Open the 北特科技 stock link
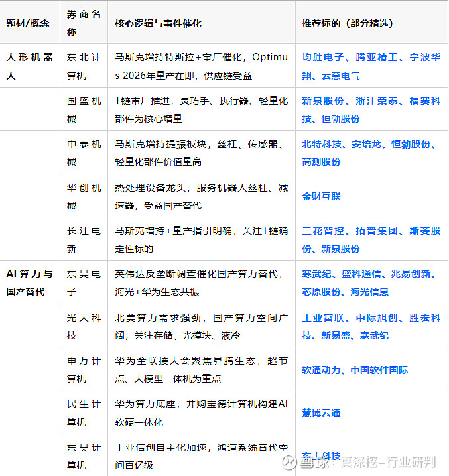This screenshot has height=476, width=449. [322, 144]
